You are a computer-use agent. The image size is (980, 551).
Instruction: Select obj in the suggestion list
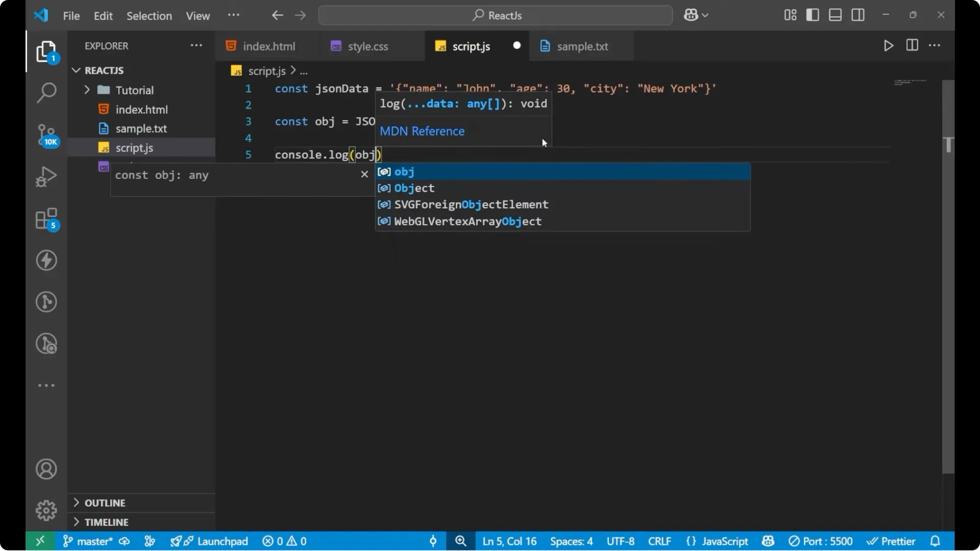[404, 172]
